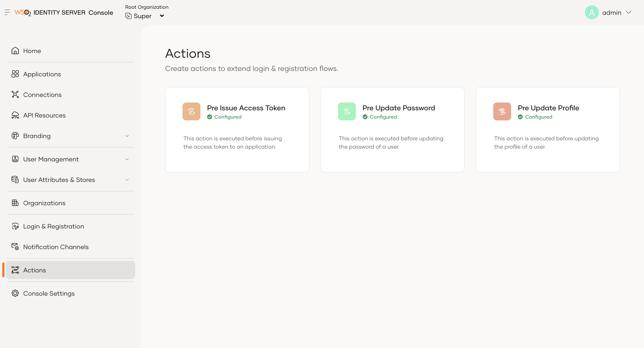Click the Login & Registration icon
Screen dimensions: 644x348
click(x=15, y=226)
